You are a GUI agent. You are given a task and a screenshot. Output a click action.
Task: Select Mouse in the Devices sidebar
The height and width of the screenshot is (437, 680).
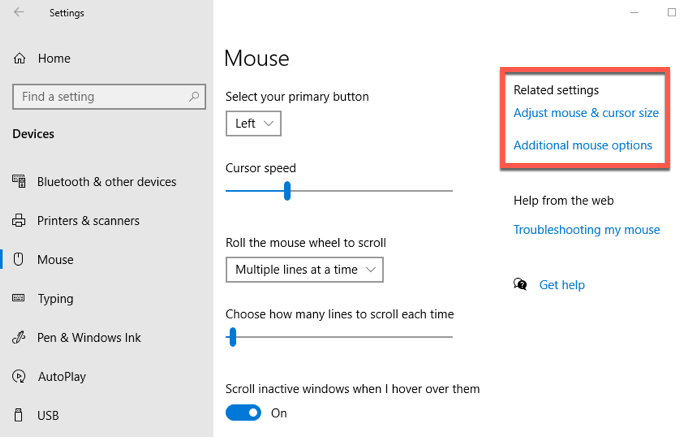(55, 260)
